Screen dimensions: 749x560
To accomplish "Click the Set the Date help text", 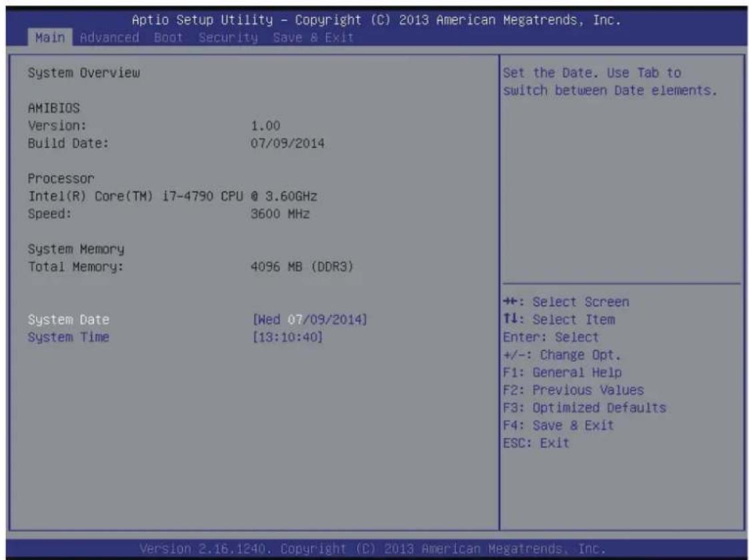I will click(x=610, y=81).
